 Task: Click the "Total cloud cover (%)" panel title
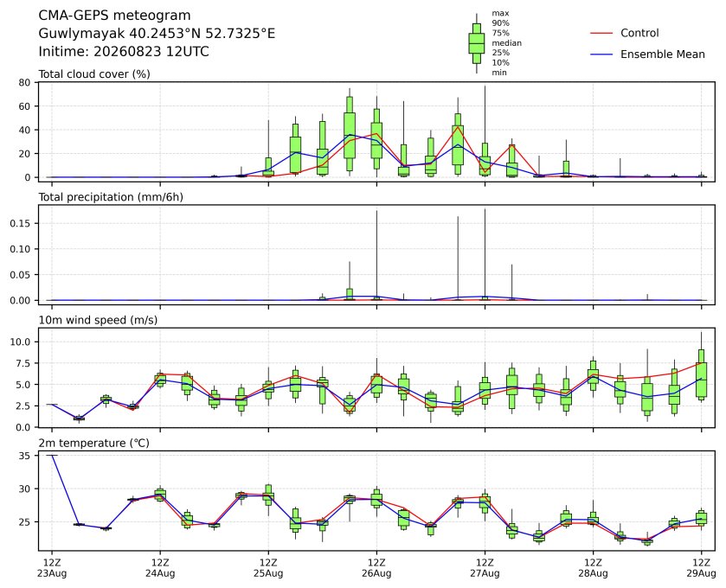point(94,74)
